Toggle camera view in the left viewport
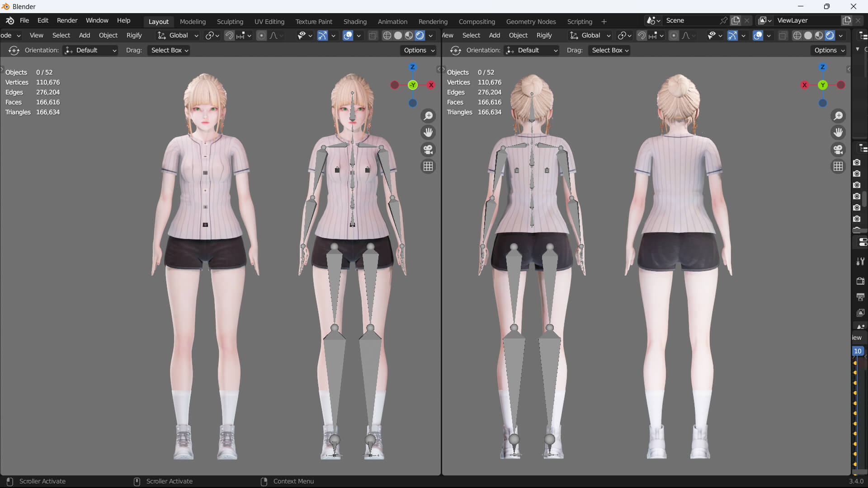Screen dimensions: 868x488 pos(428,150)
